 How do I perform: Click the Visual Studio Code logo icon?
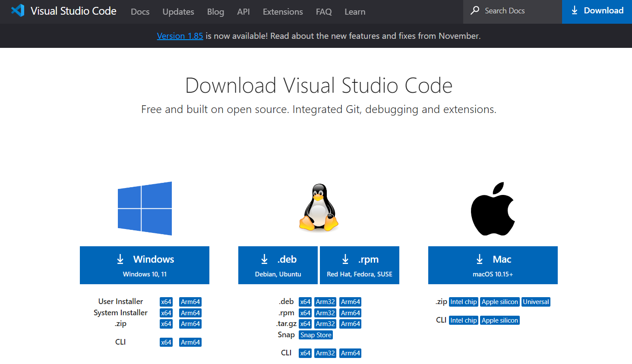(18, 10)
